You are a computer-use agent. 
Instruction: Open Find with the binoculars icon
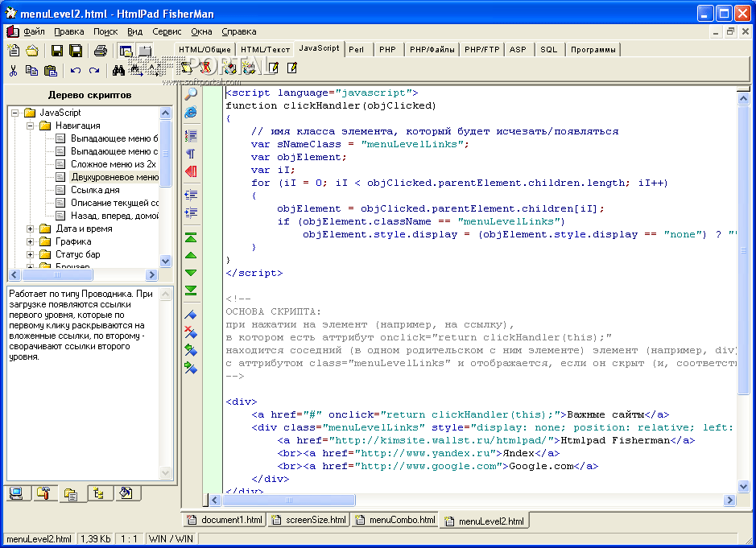pos(118,70)
